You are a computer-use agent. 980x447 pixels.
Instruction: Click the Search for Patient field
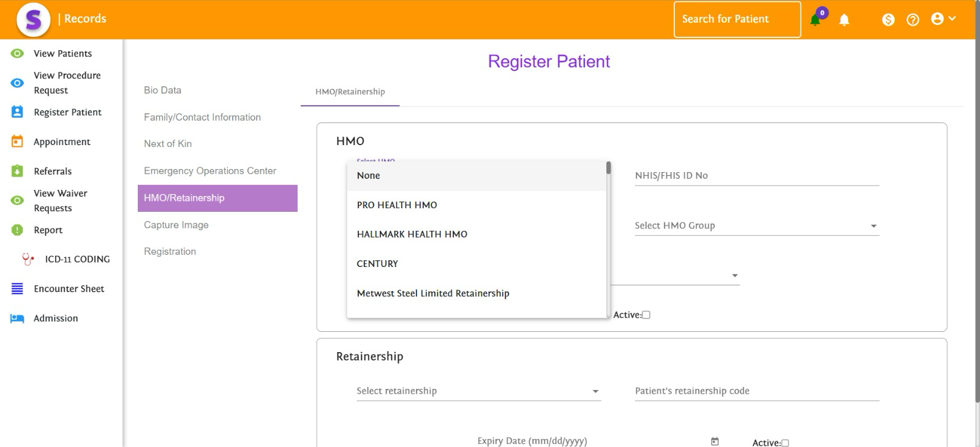pyautogui.click(x=737, y=20)
